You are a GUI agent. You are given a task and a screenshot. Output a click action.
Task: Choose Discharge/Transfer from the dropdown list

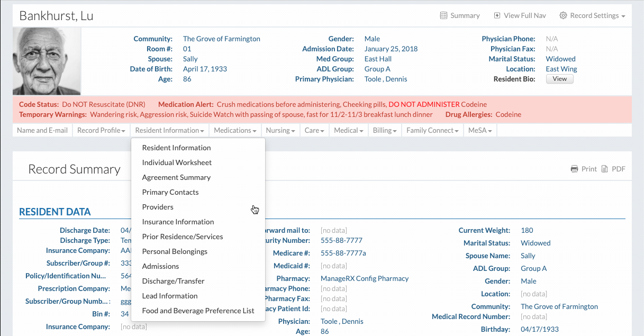[173, 281]
